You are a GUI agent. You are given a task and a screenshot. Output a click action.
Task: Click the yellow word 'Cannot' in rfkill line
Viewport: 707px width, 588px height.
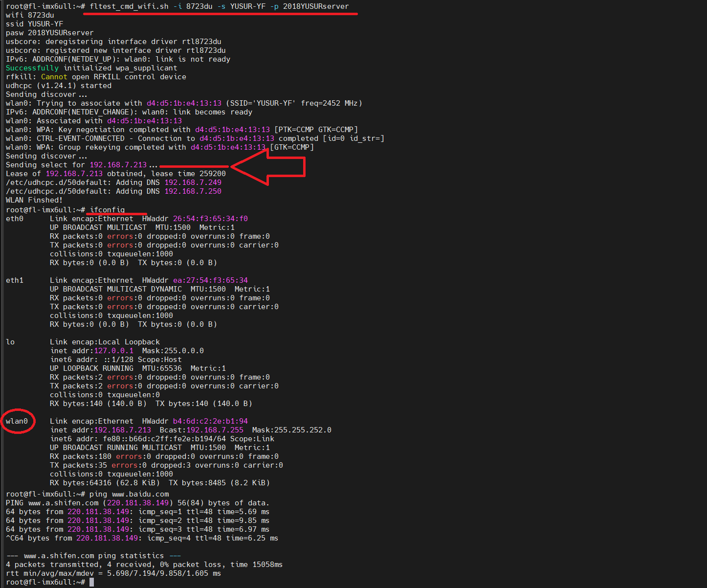tap(54, 77)
